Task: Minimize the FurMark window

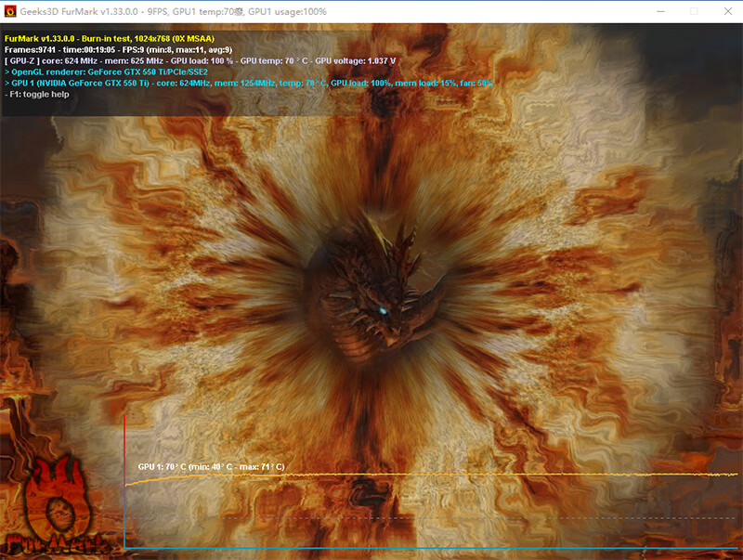Action: point(660,11)
